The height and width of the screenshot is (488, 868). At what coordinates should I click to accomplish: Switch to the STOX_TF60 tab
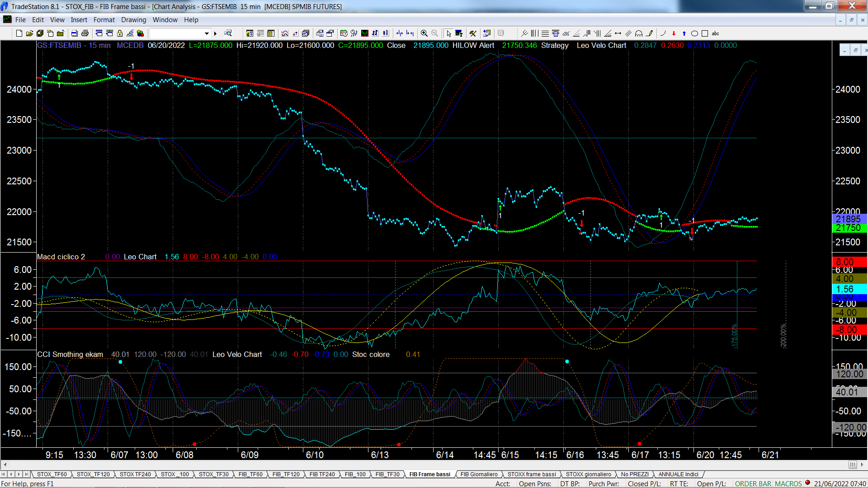(x=52, y=474)
